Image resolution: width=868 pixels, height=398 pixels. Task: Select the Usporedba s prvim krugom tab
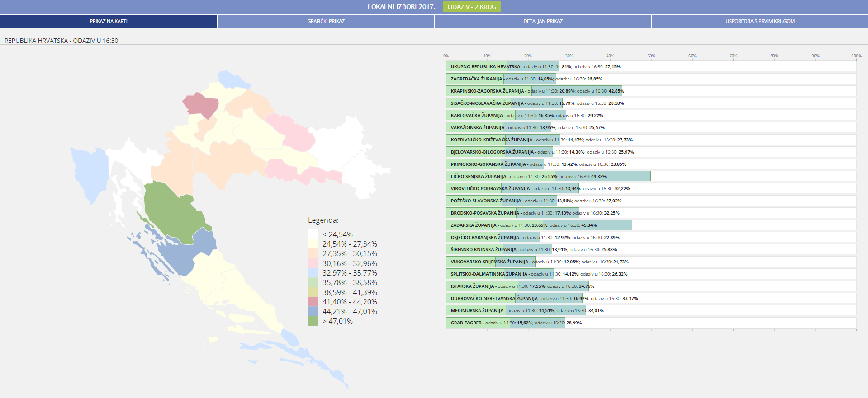click(x=760, y=21)
